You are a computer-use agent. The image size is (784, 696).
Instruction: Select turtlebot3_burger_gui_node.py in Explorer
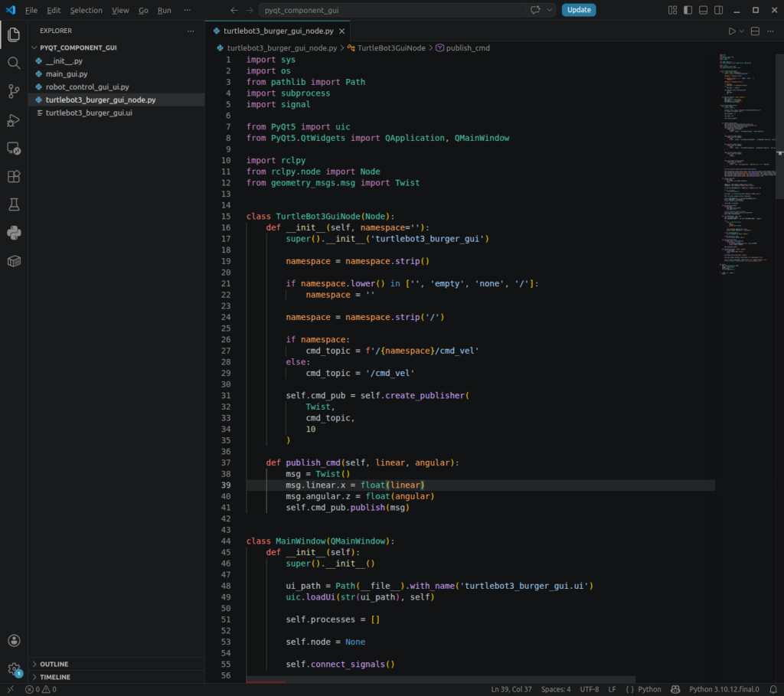point(116,100)
